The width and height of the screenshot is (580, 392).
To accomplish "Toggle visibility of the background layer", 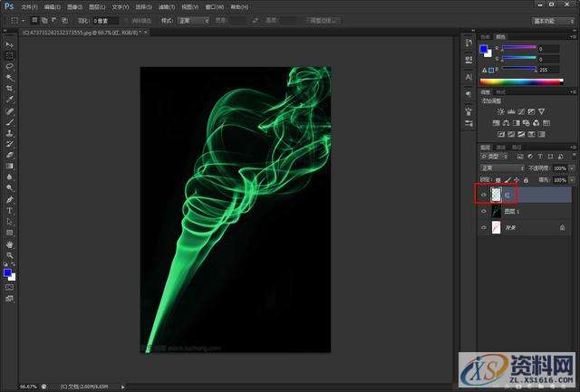I will (x=484, y=228).
